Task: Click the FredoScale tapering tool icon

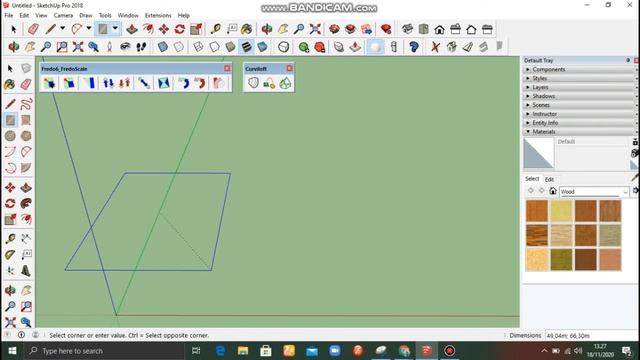Action: click(x=89, y=83)
